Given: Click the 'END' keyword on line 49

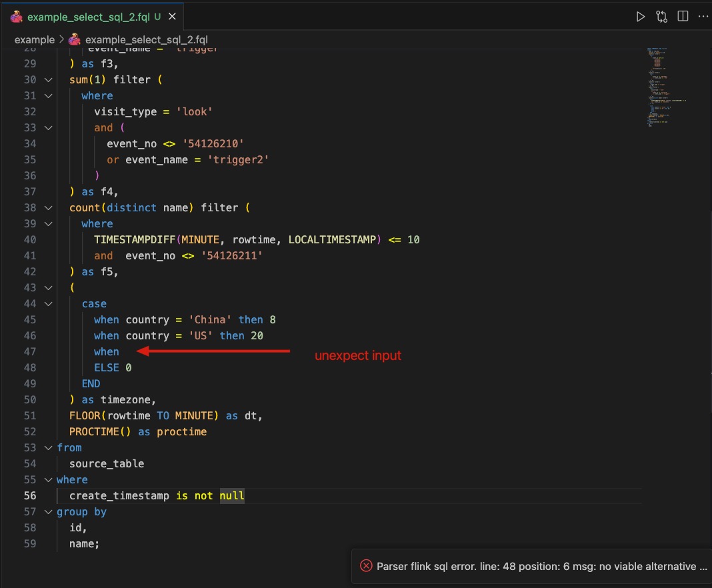Looking at the screenshot, I should tap(91, 384).
